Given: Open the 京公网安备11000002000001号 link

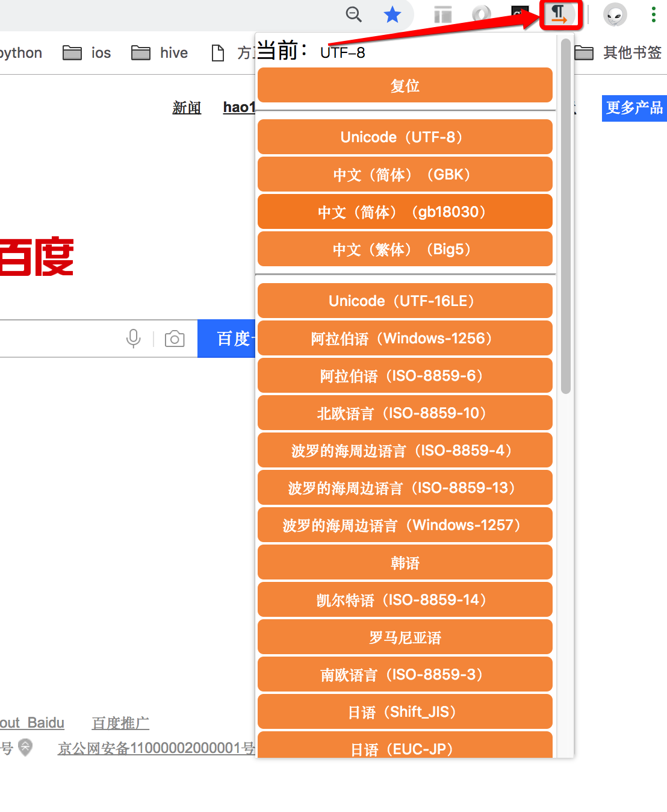Looking at the screenshot, I should [x=157, y=748].
